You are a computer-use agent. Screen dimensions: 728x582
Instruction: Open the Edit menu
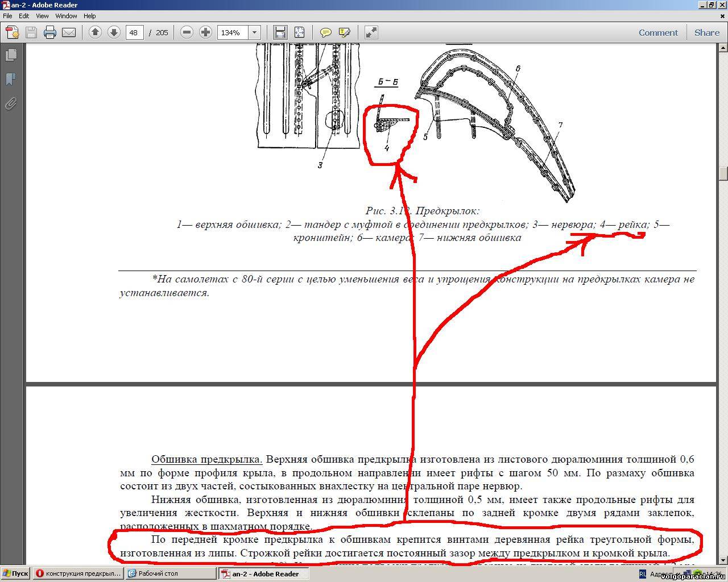pyautogui.click(x=24, y=16)
